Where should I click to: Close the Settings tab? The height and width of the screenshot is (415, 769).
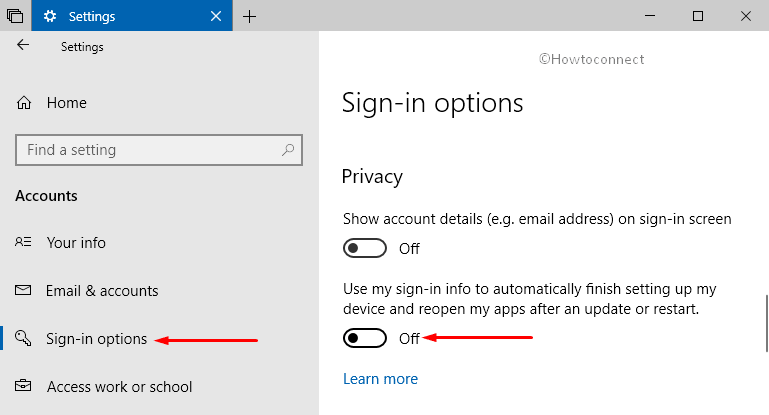216,16
